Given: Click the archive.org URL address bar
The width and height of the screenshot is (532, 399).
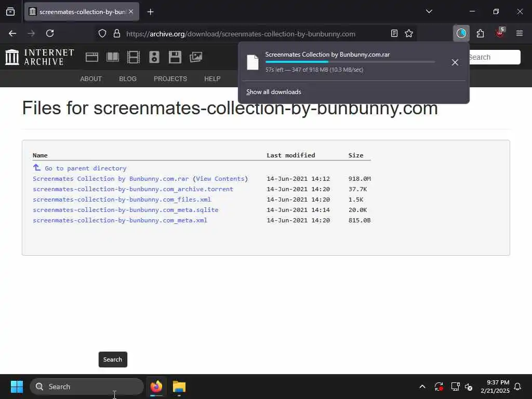Looking at the screenshot, I should [x=241, y=34].
